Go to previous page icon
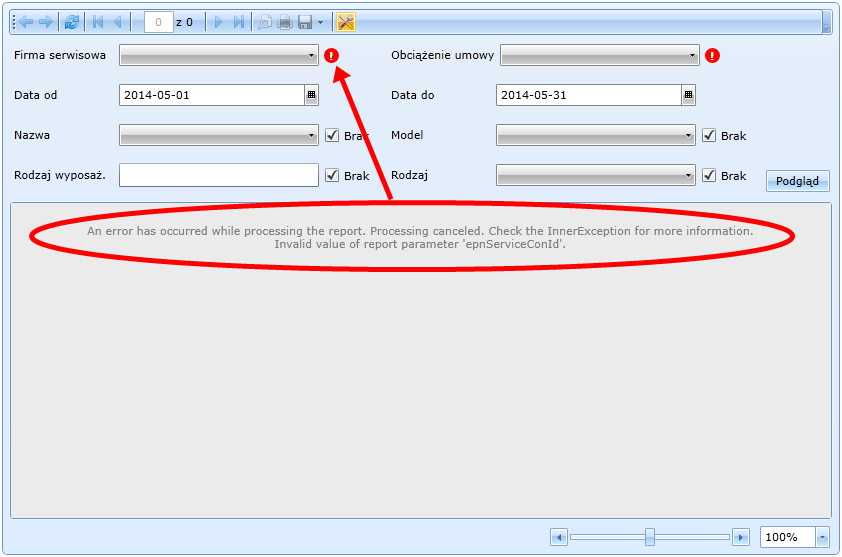The height and width of the screenshot is (557, 842). pos(118,22)
